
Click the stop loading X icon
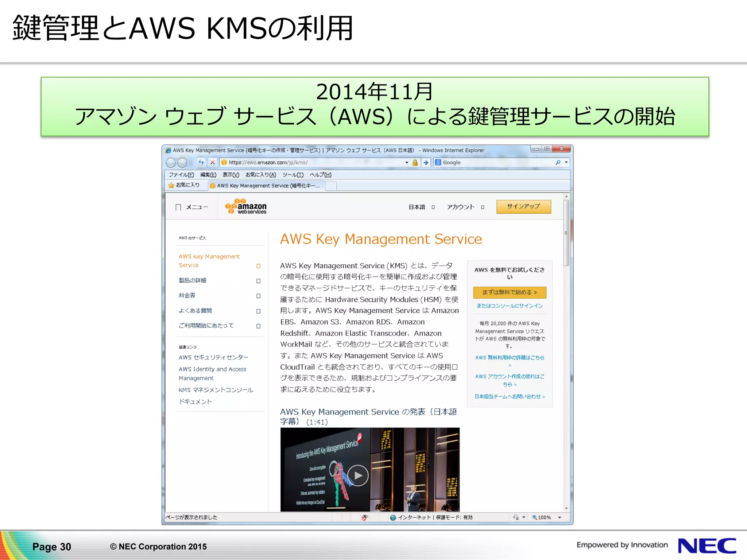(213, 162)
